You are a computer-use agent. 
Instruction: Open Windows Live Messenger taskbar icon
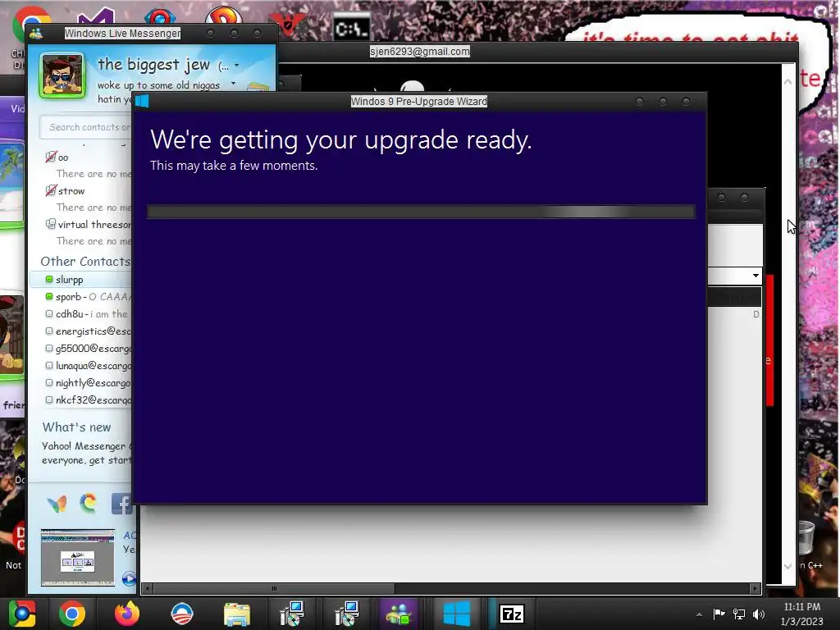(399, 614)
